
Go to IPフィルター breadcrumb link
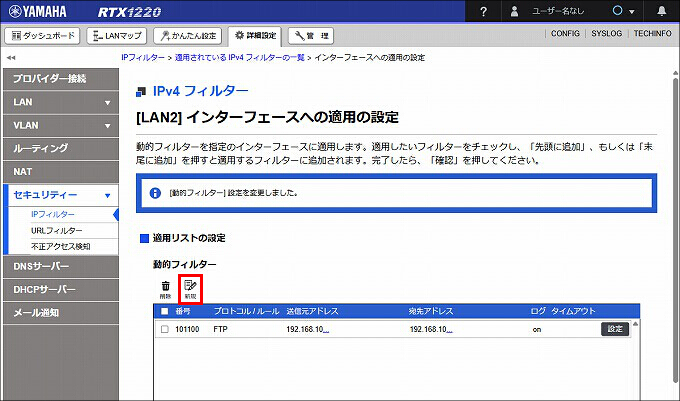pos(143,58)
